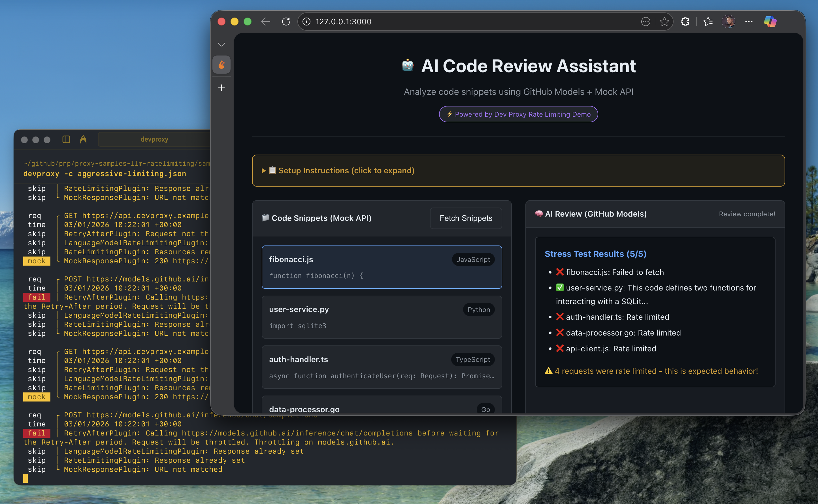The width and height of the screenshot is (818, 504).
Task: Bookmark page with the star icon
Action: tap(664, 22)
